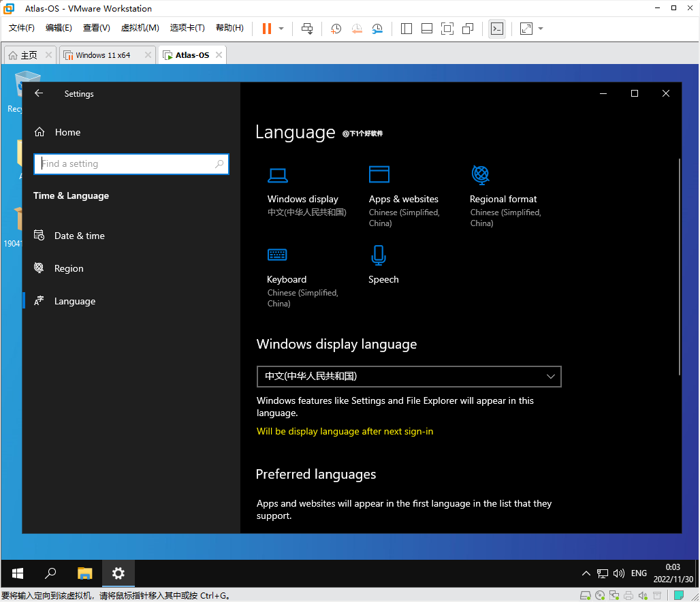Take a snapshot using the VMware snapshot icon

pyautogui.click(x=336, y=29)
